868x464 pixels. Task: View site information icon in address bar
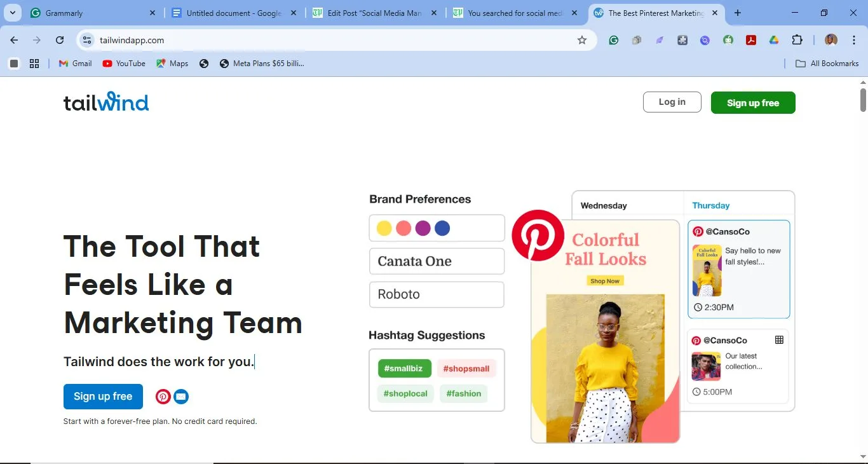[x=87, y=40]
